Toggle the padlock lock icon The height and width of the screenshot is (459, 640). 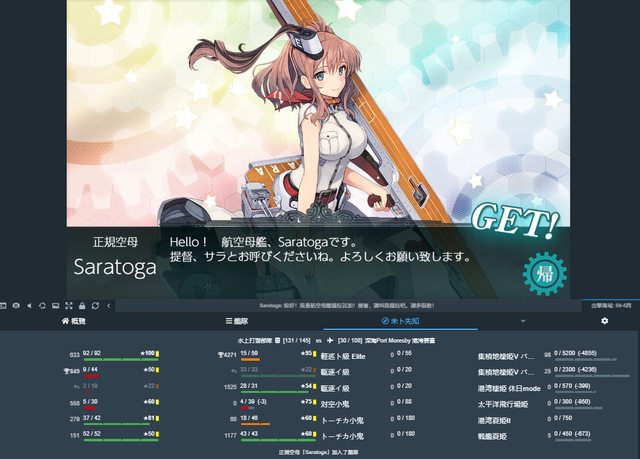[82, 306]
